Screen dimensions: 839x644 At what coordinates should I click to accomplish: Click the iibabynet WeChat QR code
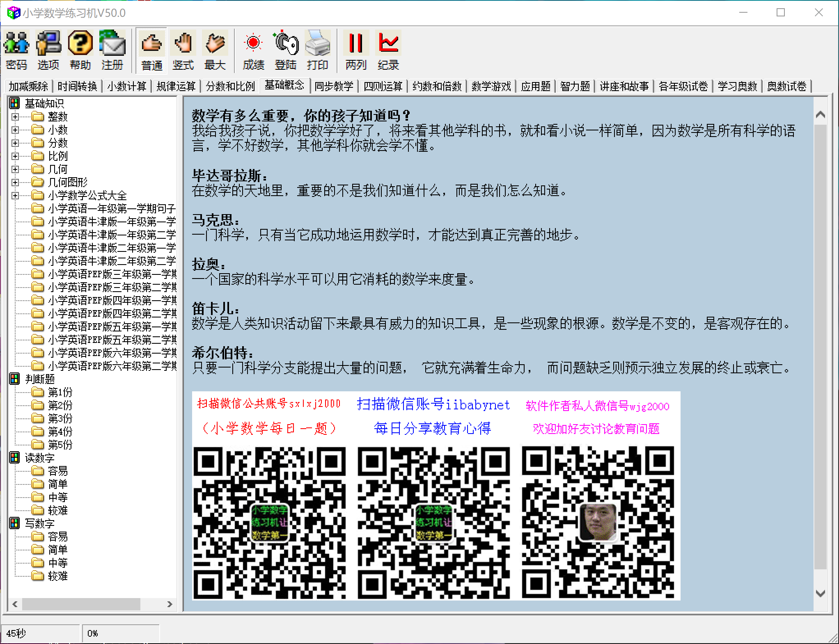click(434, 523)
